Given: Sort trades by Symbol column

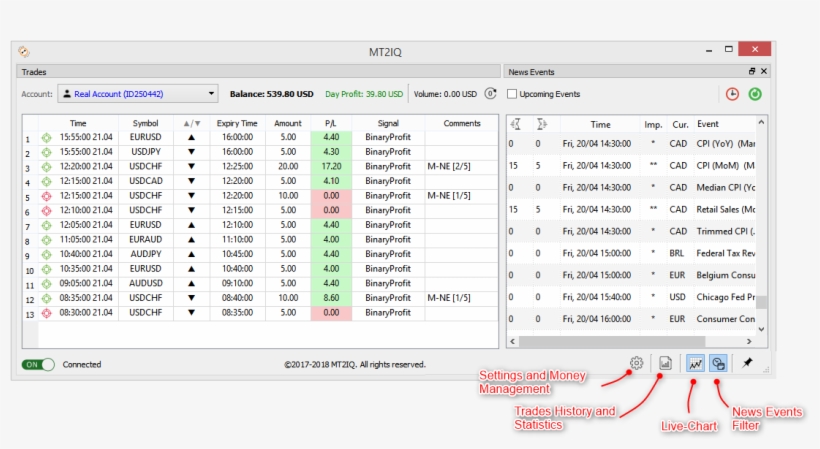Looking at the screenshot, I should 145,123.
